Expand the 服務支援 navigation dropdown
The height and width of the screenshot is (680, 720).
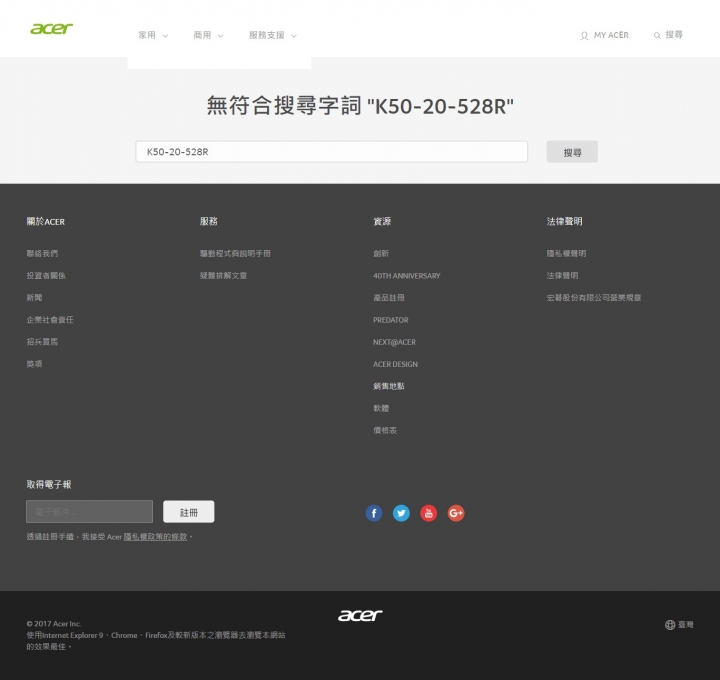pos(273,35)
